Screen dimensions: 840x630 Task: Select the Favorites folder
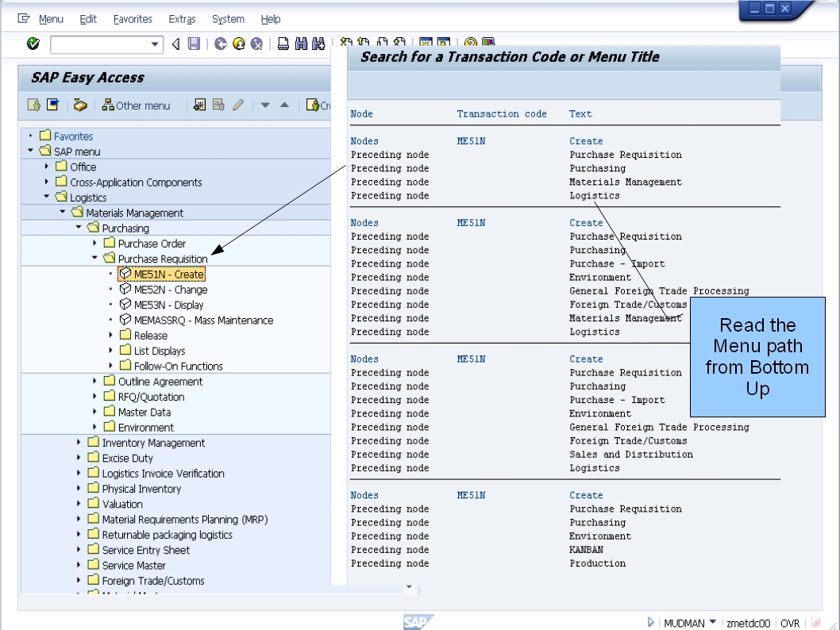coord(73,136)
